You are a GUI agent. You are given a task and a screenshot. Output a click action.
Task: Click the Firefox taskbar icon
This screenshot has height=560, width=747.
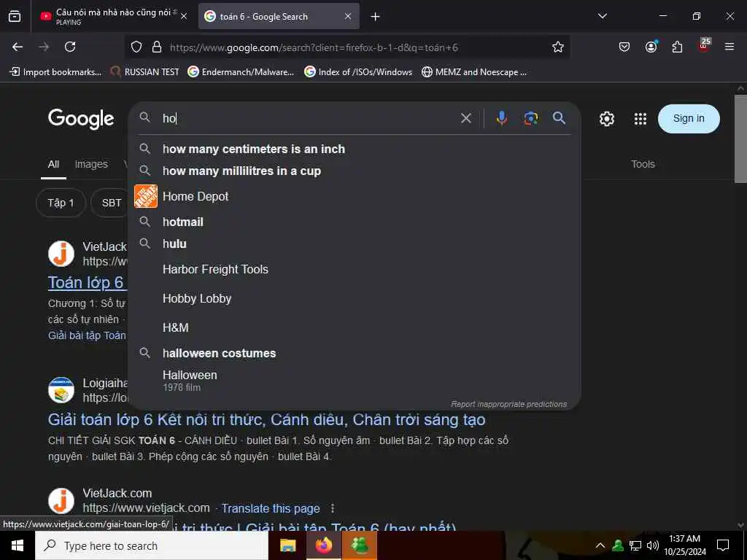(x=323, y=545)
